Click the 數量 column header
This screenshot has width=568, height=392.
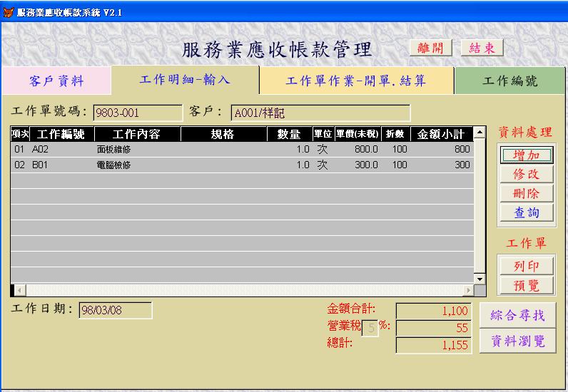[x=290, y=134]
